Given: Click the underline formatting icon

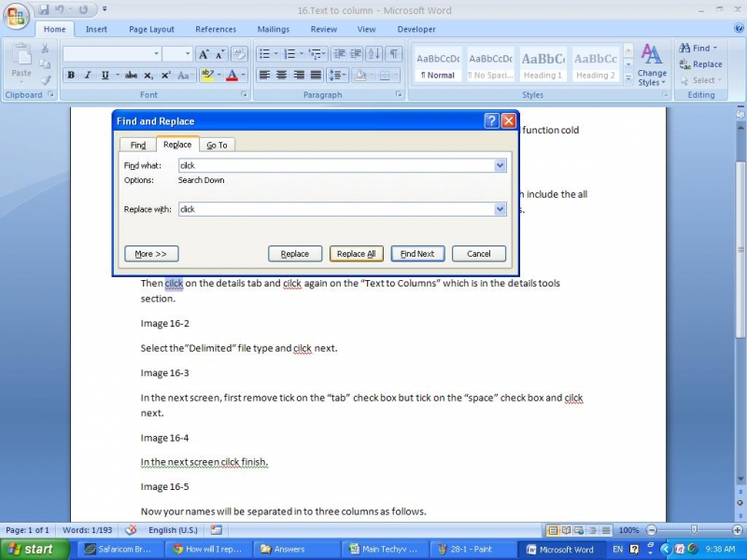Looking at the screenshot, I should click(105, 75).
